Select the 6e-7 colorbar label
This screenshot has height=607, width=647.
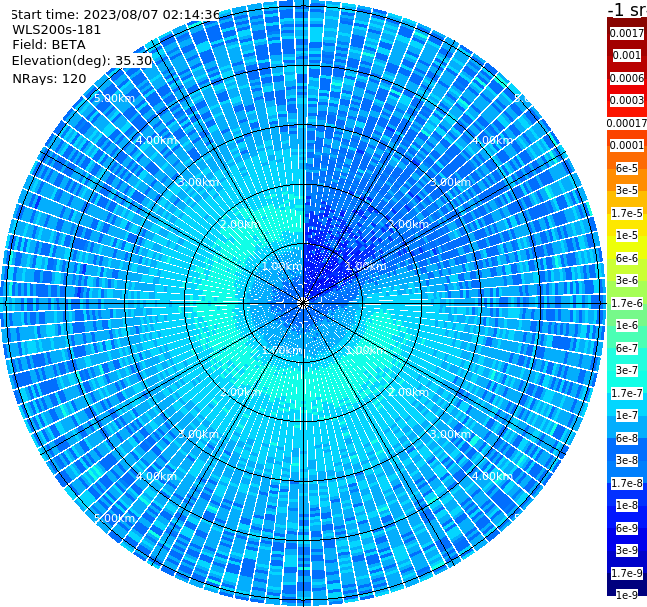tap(627, 348)
